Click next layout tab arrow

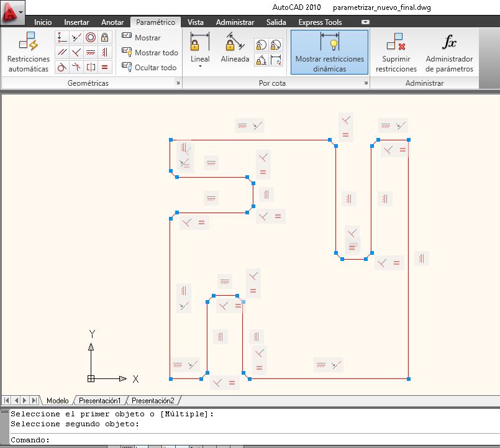pos(25,400)
